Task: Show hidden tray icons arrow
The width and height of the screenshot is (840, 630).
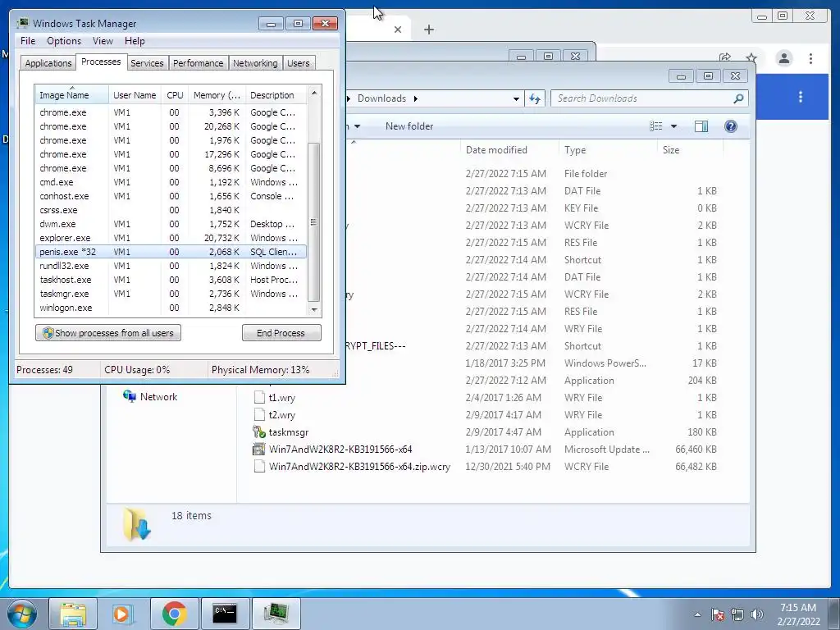Action: pos(697,614)
